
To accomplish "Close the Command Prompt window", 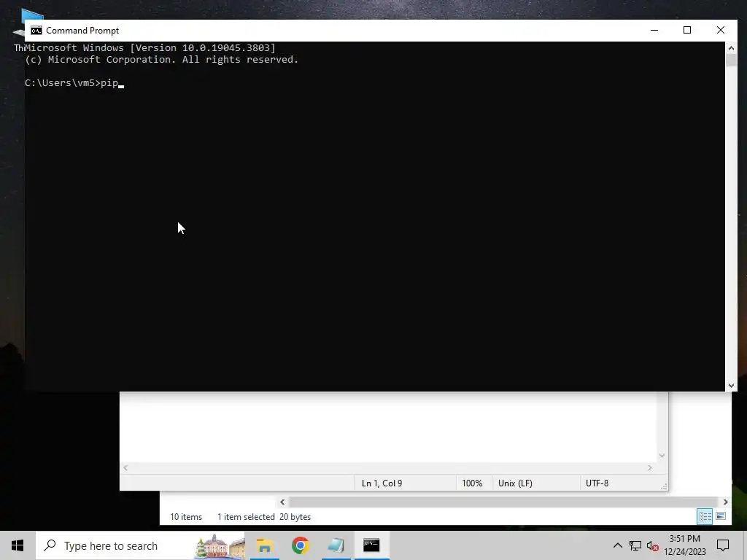I will click(720, 31).
